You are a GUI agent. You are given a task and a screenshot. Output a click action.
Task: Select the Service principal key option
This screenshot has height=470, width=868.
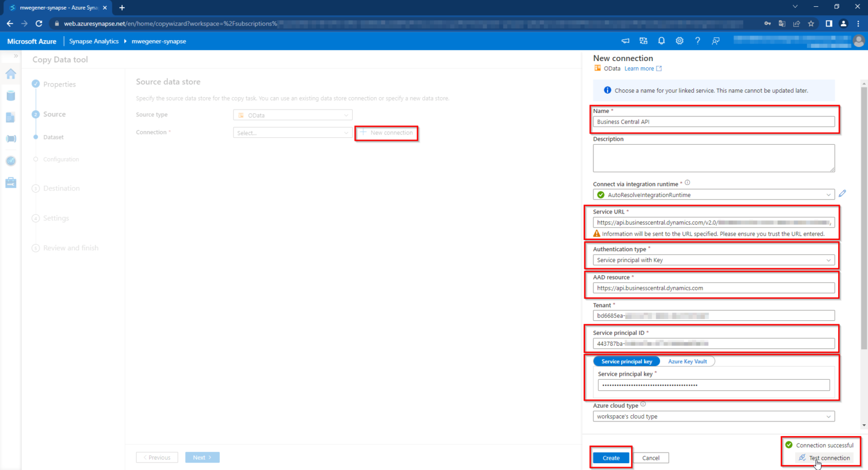click(x=626, y=361)
